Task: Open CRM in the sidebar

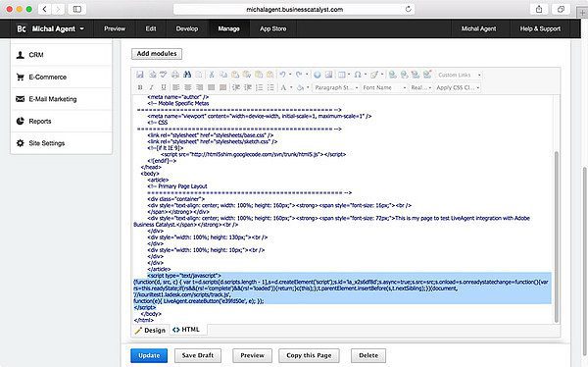Action: [62, 55]
